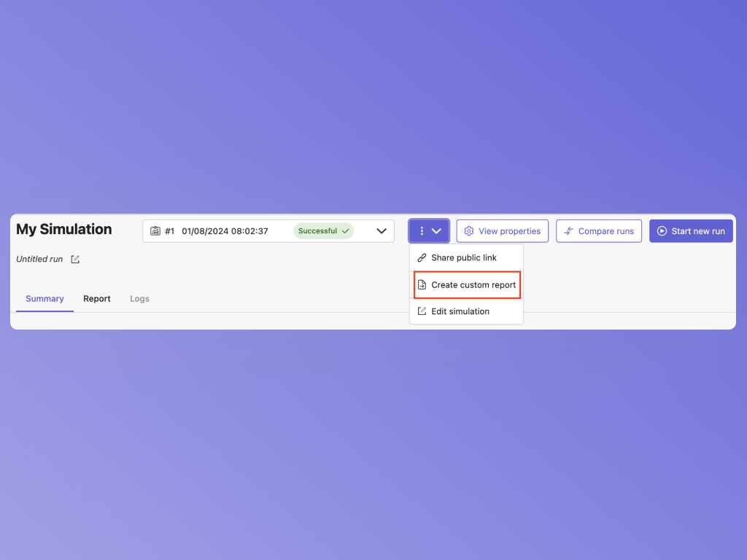This screenshot has height=560, width=747.
Task: Click the run timestamp 01/08/2024 08:02:37
Action: click(225, 231)
